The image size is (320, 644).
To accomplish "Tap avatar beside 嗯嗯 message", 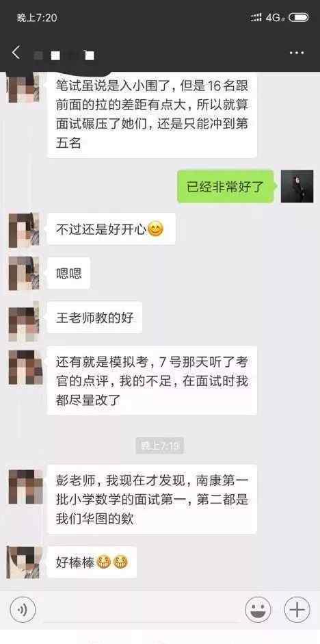I will pyautogui.click(x=24, y=274).
